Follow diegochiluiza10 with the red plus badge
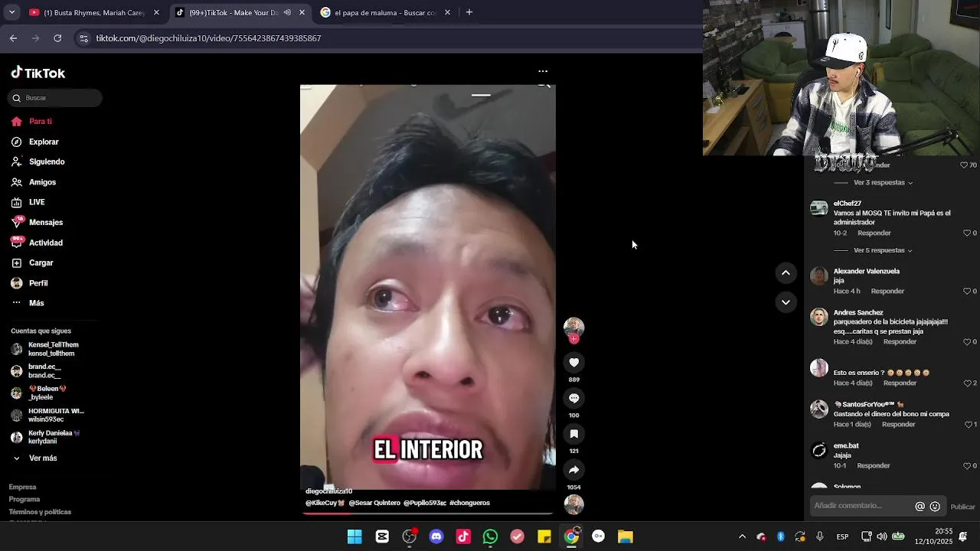The image size is (980, 551). [573, 339]
